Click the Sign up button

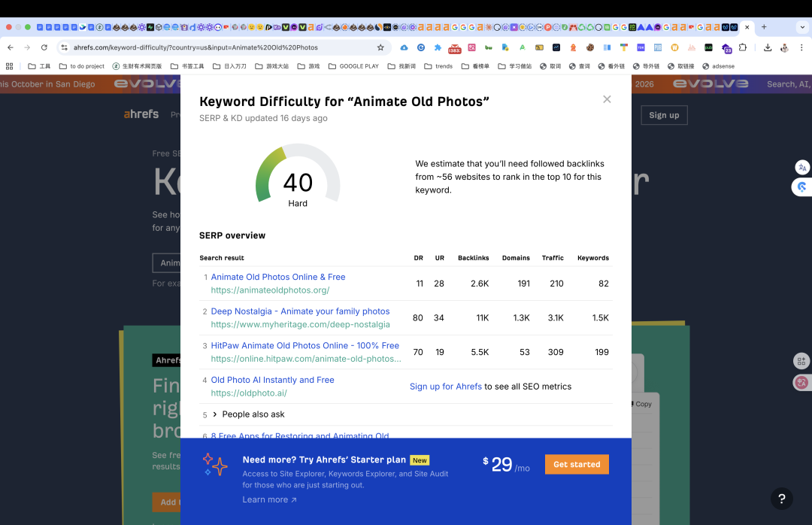(x=664, y=115)
